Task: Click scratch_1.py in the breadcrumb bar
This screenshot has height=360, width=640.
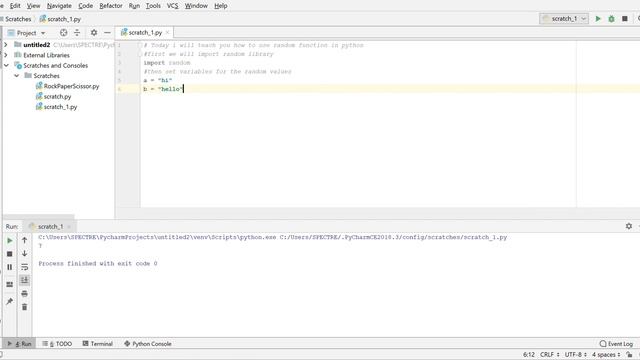Action: (x=60, y=19)
